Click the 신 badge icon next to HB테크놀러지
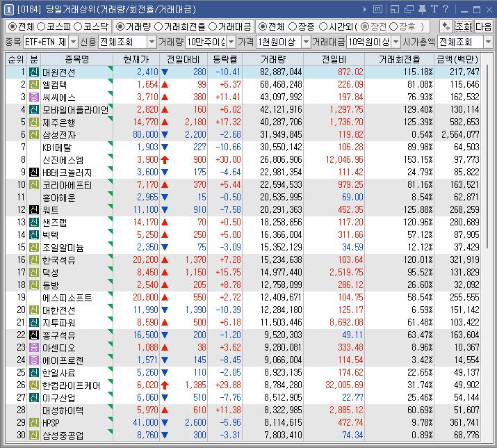 [x=34, y=173]
